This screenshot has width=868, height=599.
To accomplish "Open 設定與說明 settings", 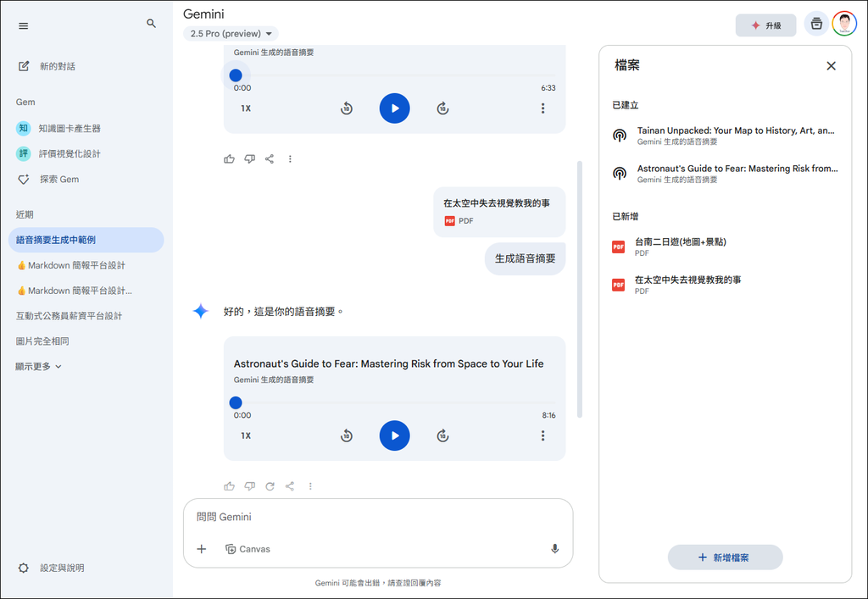I will (51, 568).
